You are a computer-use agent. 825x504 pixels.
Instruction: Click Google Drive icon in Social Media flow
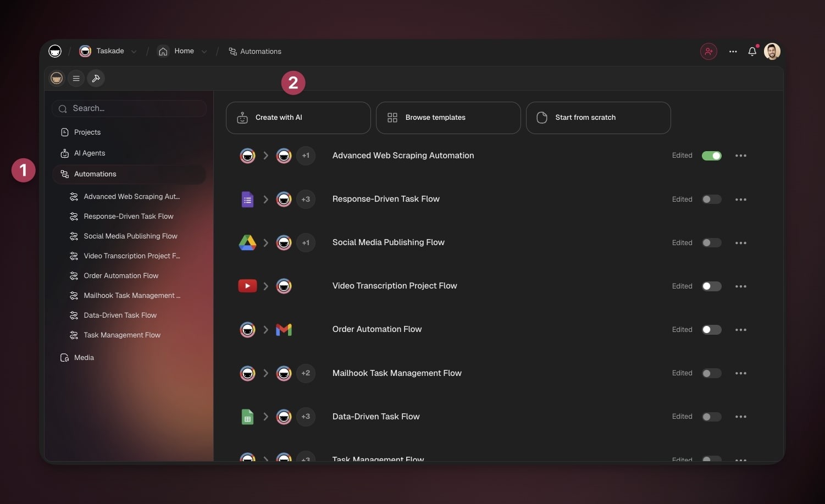247,242
